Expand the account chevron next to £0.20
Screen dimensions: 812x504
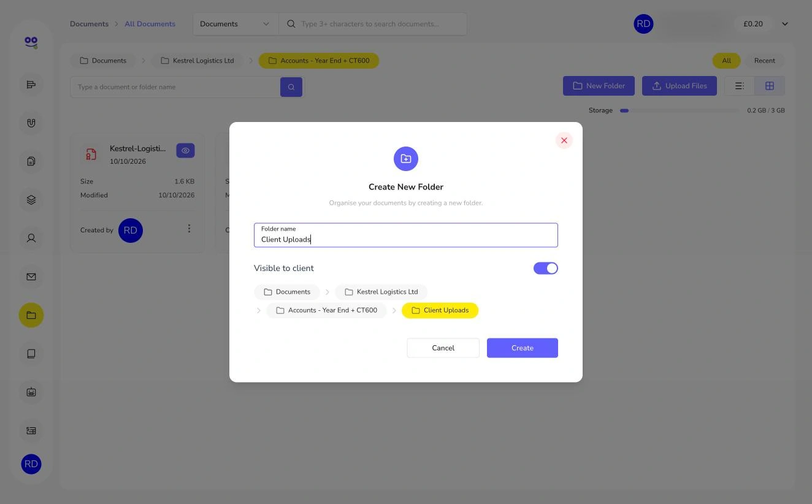coord(785,24)
